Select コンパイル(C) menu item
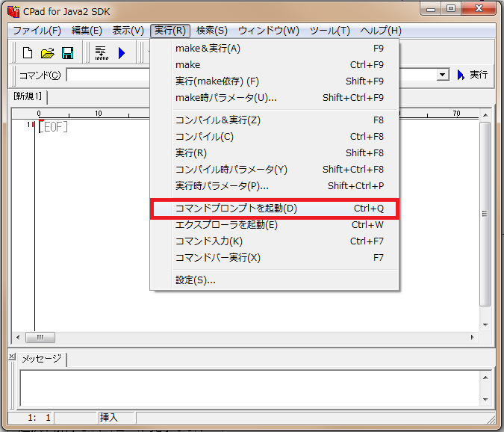The height and width of the screenshot is (432, 504). tap(275, 137)
